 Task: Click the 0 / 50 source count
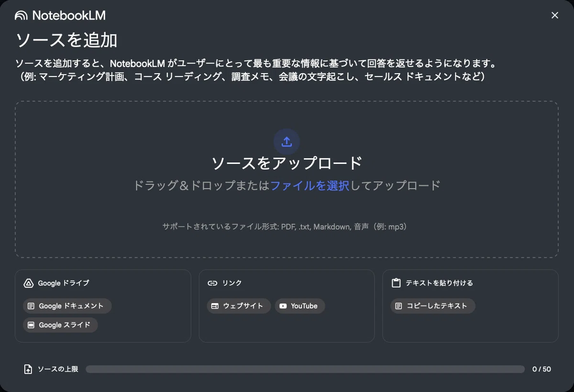[x=541, y=369]
